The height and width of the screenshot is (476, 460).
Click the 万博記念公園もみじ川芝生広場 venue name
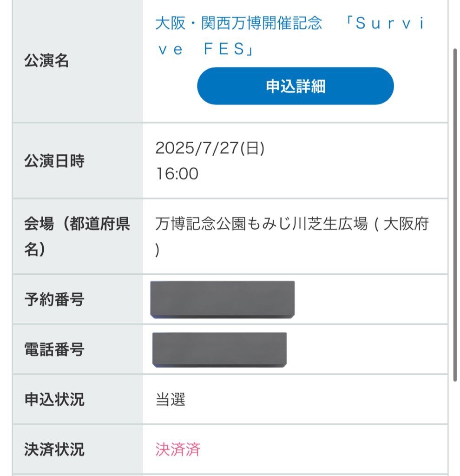point(261,224)
